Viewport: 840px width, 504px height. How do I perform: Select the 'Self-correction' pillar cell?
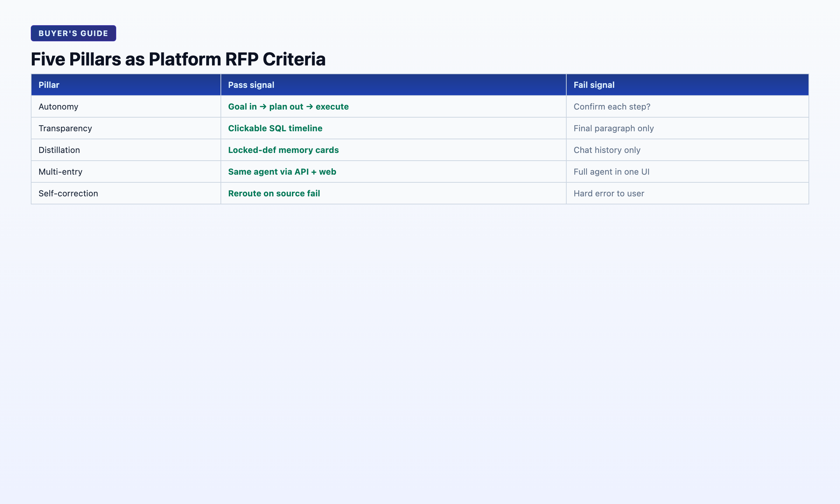click(x=126, y=193)
